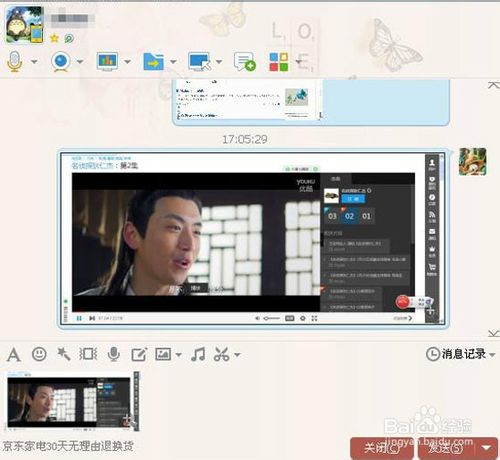Start a voice call with microphone icon
Screen dimensions: 500x460
[x=14, y=61]
